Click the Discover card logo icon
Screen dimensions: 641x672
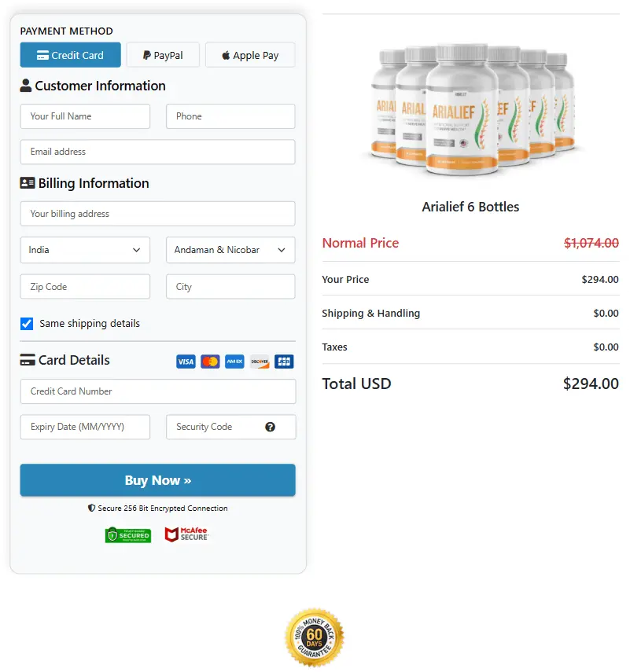[260, 362]
